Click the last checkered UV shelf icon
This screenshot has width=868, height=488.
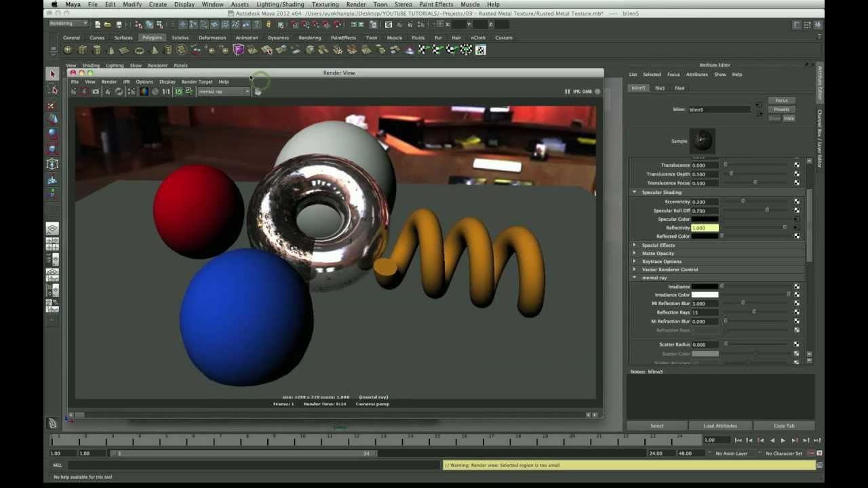[x=480, y=50]
